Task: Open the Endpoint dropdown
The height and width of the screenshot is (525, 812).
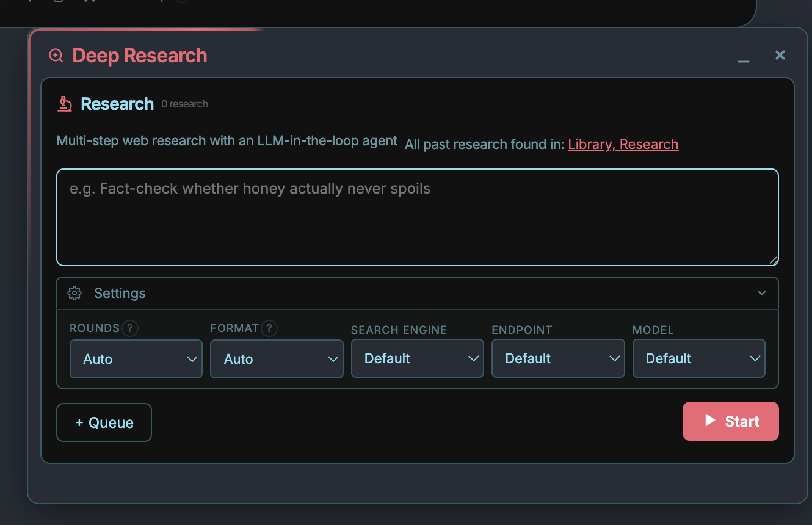Action: click(558, 358)
